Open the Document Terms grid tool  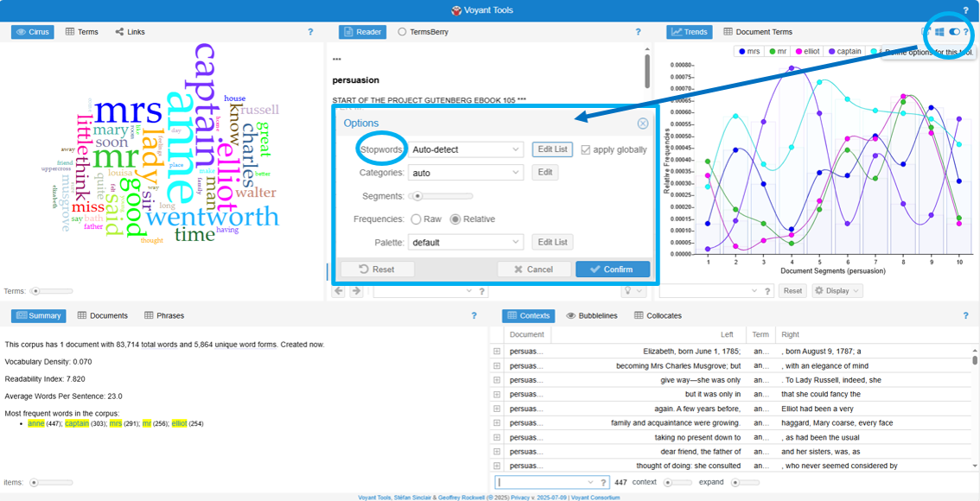[x=758, y=31]
